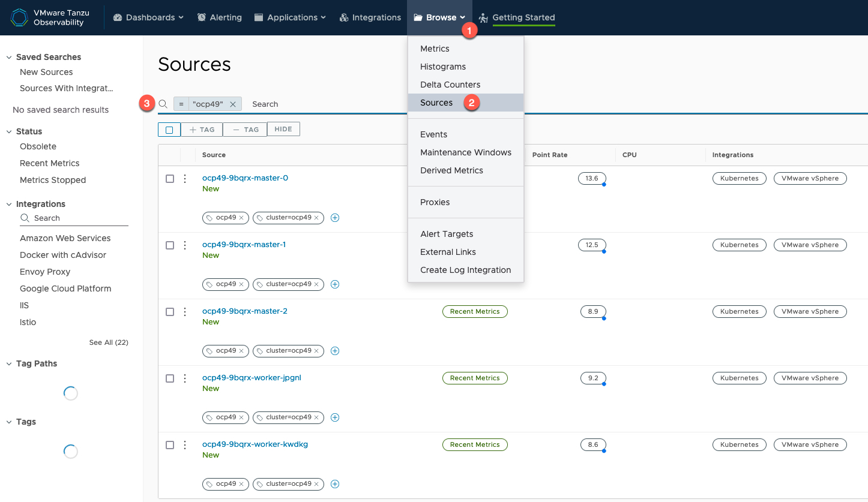Collapse the Tags section
Screen dimensions: 868x502
click(x=9, y=422)
